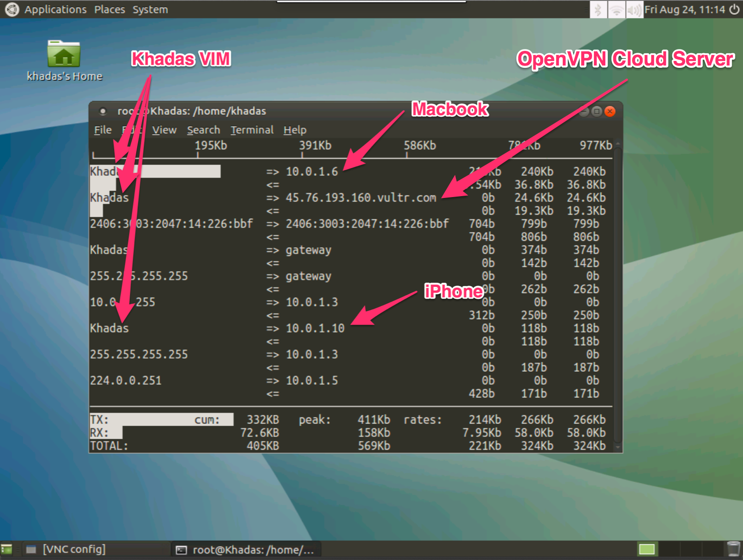This screenshot has height=560, width=743.
Task: Click the TOTAL: label in the summary
Action: pos(109,446)
